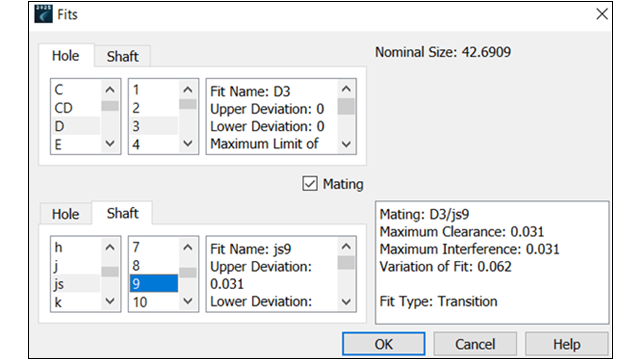The height and width of the screenshot is (360, 640).
Task: Close the Fits dialog window
Action: click(x=602, y=14)
